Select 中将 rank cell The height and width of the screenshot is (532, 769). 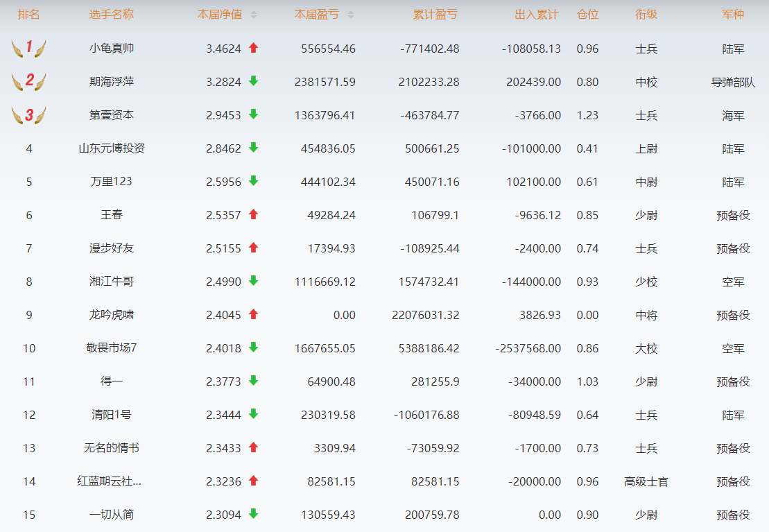[x=646, y=315]
